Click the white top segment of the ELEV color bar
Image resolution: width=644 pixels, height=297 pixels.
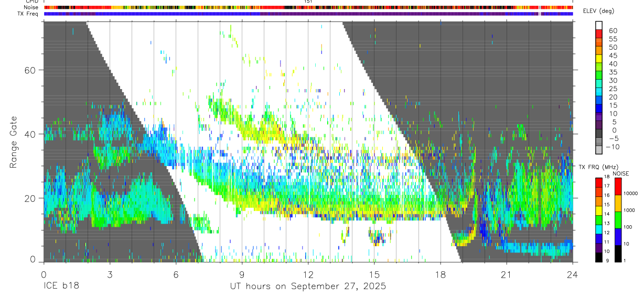click(x=599, y=25)
